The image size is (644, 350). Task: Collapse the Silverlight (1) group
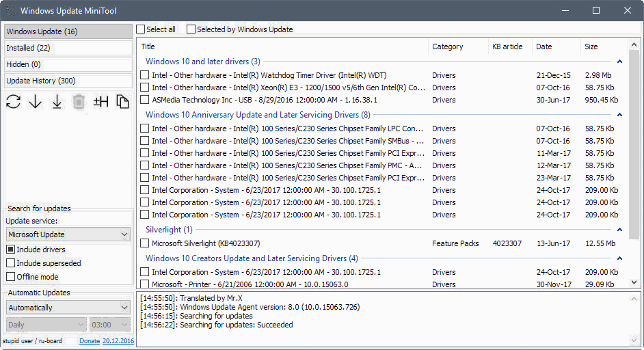click(620, 230)
